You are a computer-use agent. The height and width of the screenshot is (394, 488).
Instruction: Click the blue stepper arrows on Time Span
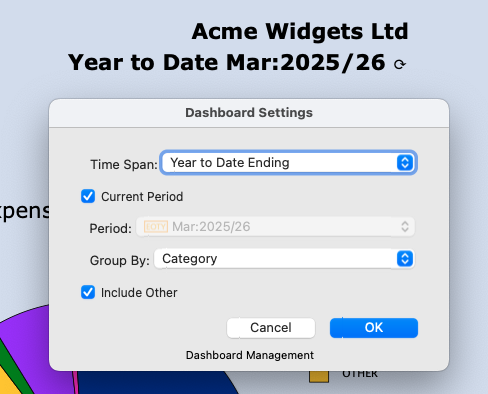(x=405, y=163)
